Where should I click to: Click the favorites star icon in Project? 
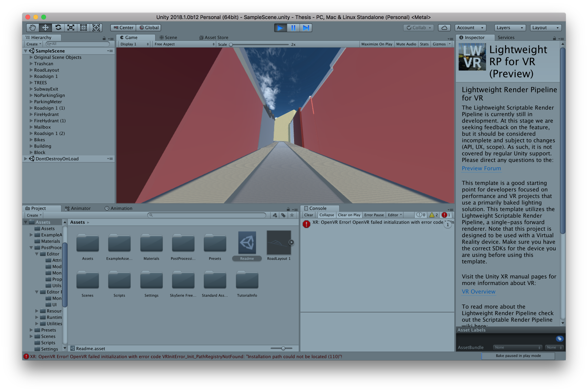(x=292, y=215)
